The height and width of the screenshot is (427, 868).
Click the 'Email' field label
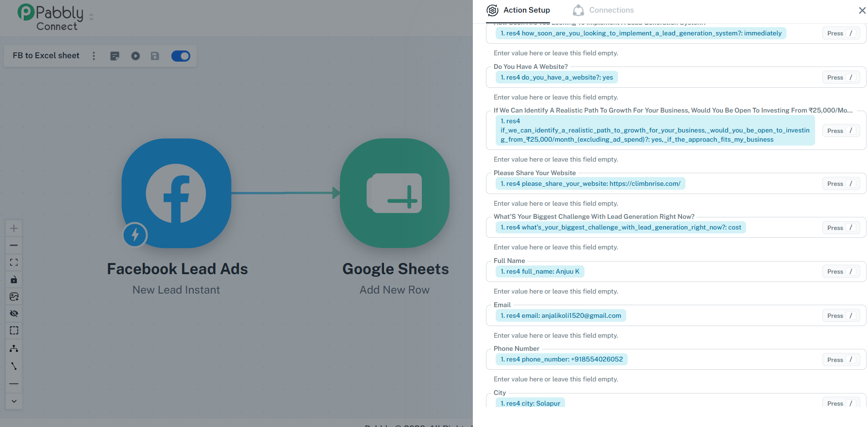pos(502,305)
